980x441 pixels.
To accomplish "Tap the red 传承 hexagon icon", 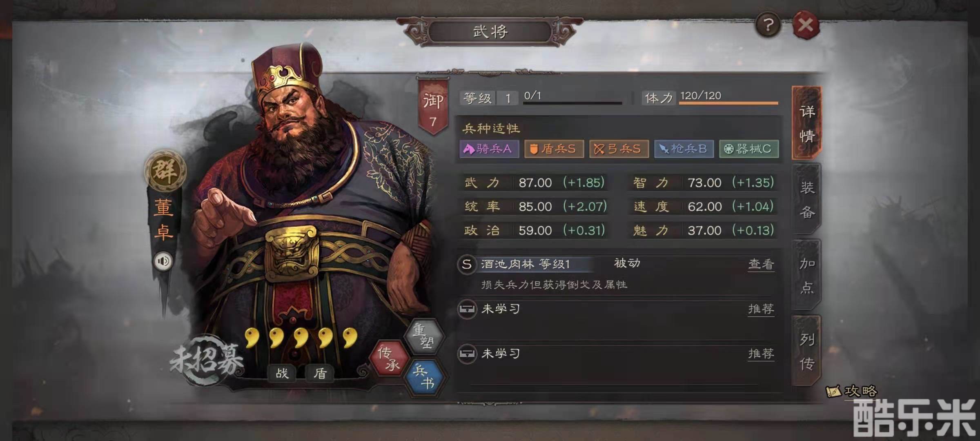I will tap(389, 358).
